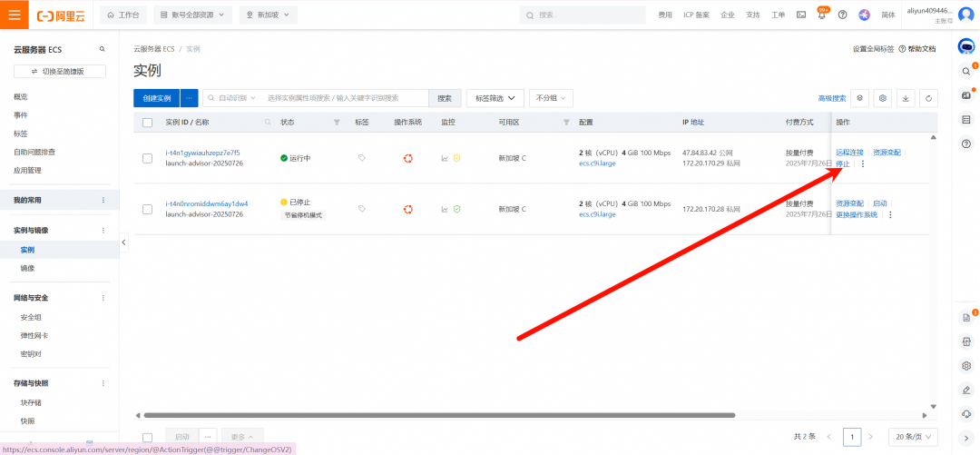Open more actions dots for running instance

(x=863, y=164)
